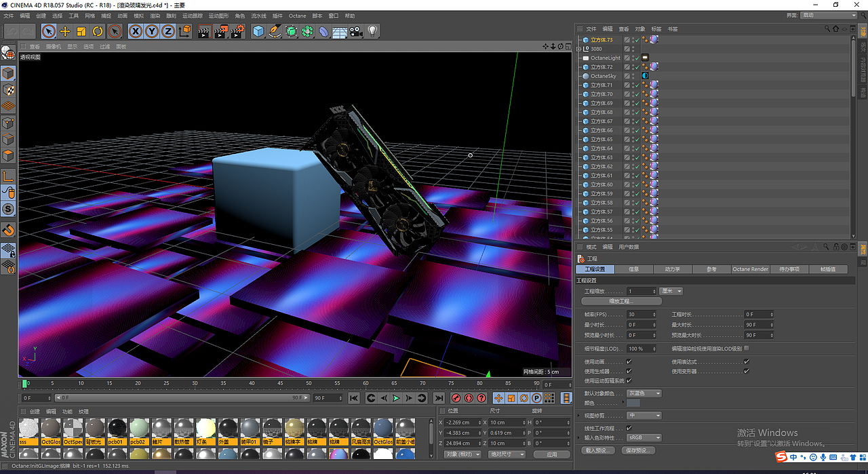This screenshot has width=868, height=474.
Task: Open the green generator objects icon
Action: (291, 31)
